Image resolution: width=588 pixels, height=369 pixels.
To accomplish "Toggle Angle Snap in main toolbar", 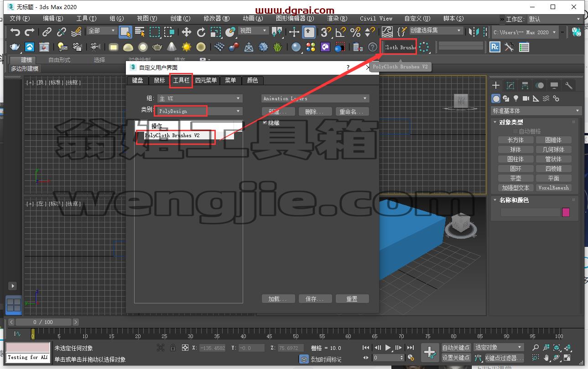I will (340, 32).
